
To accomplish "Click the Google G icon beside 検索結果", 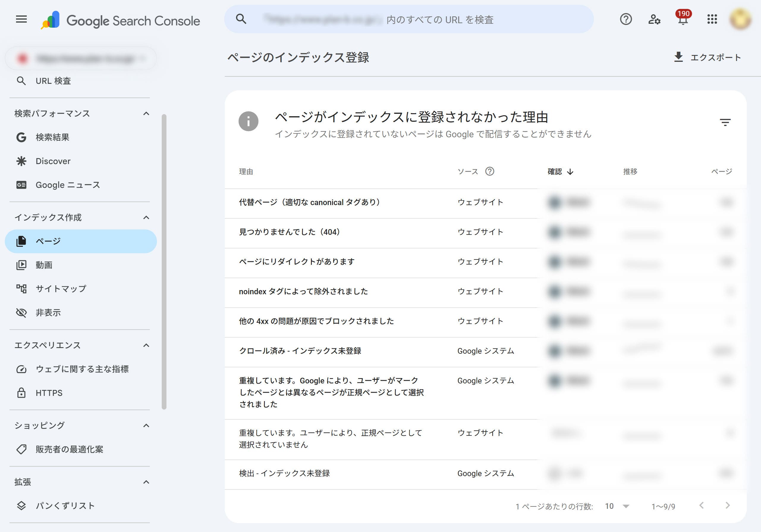I will (21, 137).
